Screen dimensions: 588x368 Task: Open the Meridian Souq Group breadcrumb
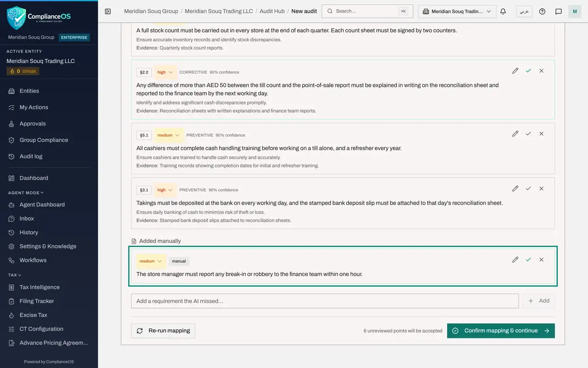[151, 11]
